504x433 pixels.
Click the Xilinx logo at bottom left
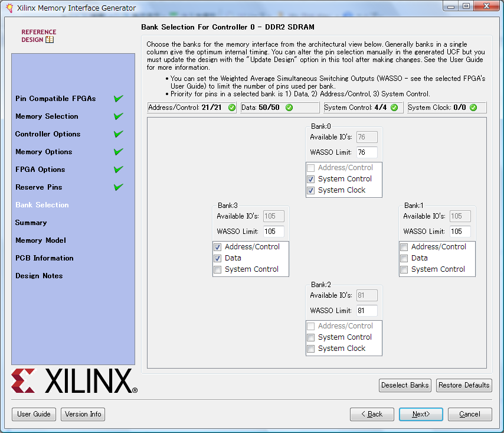(74, 381)
